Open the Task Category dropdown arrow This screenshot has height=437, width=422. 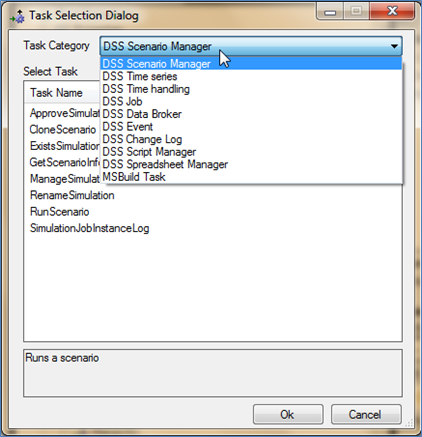pyautogui.click(x=394, y=46)
